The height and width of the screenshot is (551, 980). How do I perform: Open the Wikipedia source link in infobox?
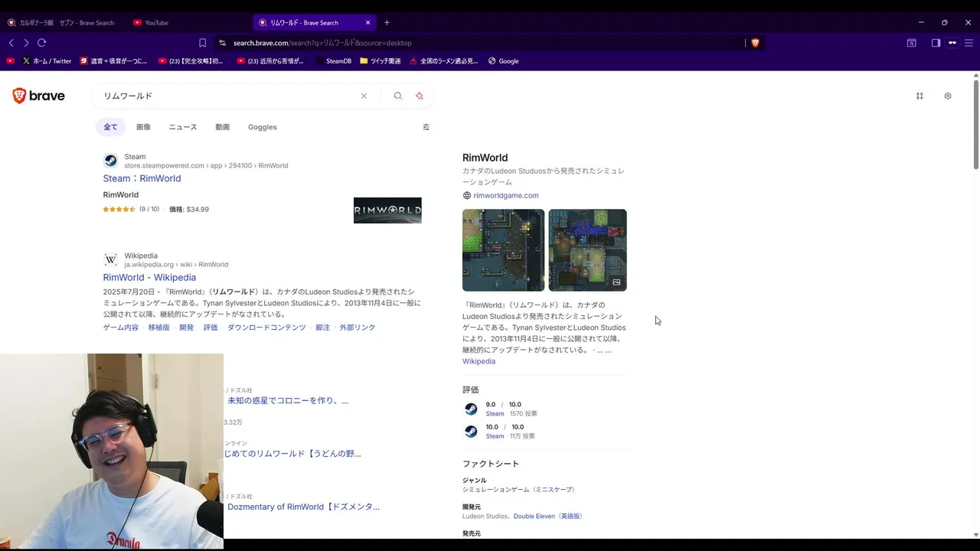click(479, 361)
